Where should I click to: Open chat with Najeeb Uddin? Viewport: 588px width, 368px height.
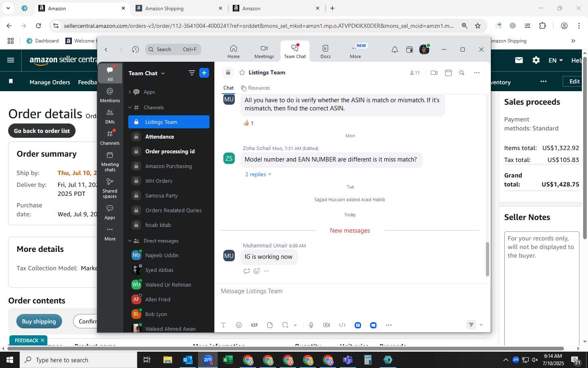coord(169,255)
